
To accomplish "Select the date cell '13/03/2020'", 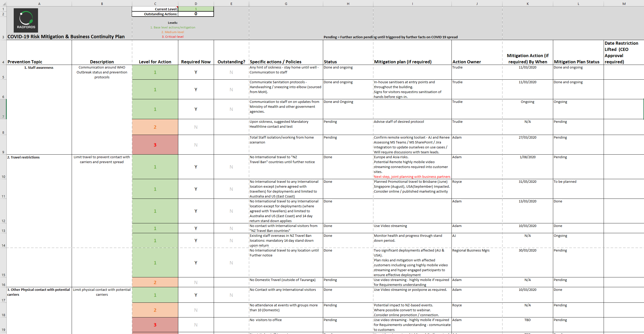I will 528,211.
